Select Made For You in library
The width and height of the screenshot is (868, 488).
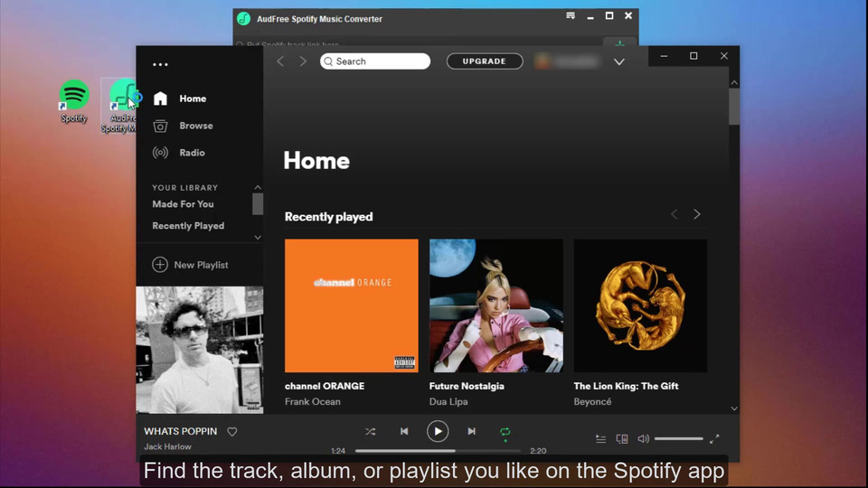pyautogui.click(x=183, y=204)
